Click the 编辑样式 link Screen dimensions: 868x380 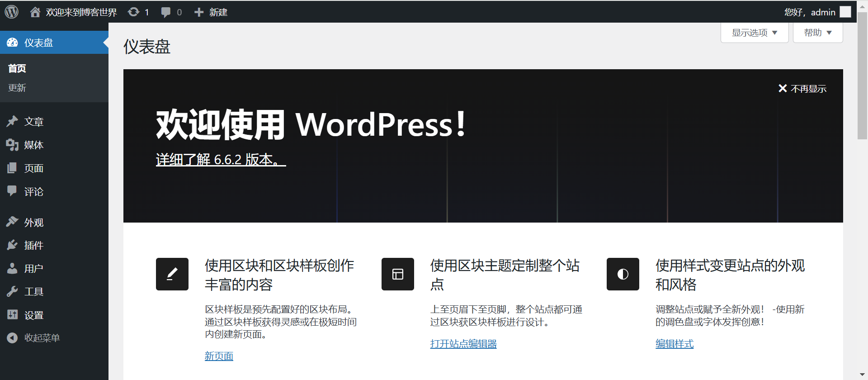pyautogui.click(x=675, y=344)
